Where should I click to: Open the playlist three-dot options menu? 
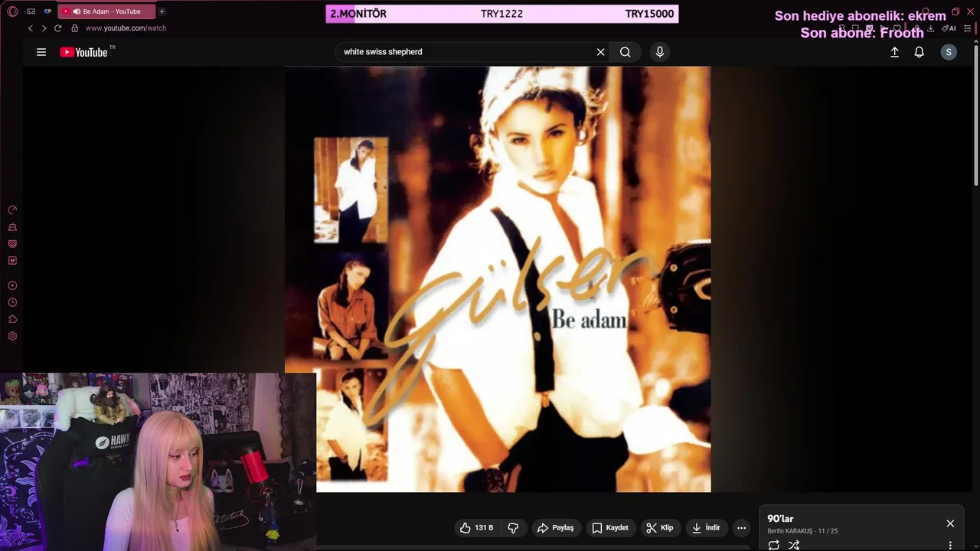click(950, 546)
